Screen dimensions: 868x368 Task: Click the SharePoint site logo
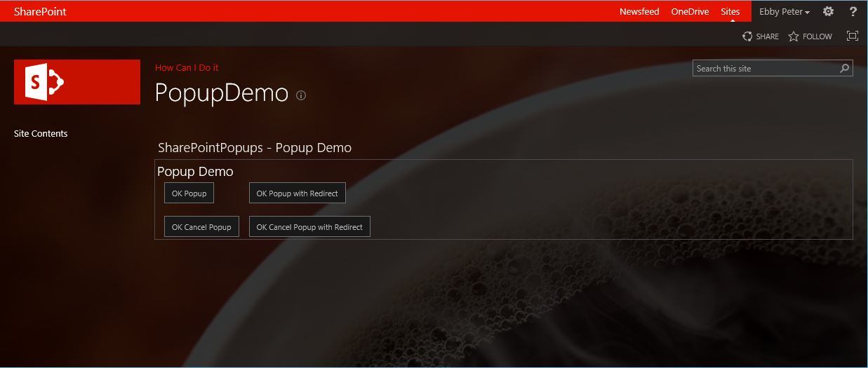click(x=77, y=82)
